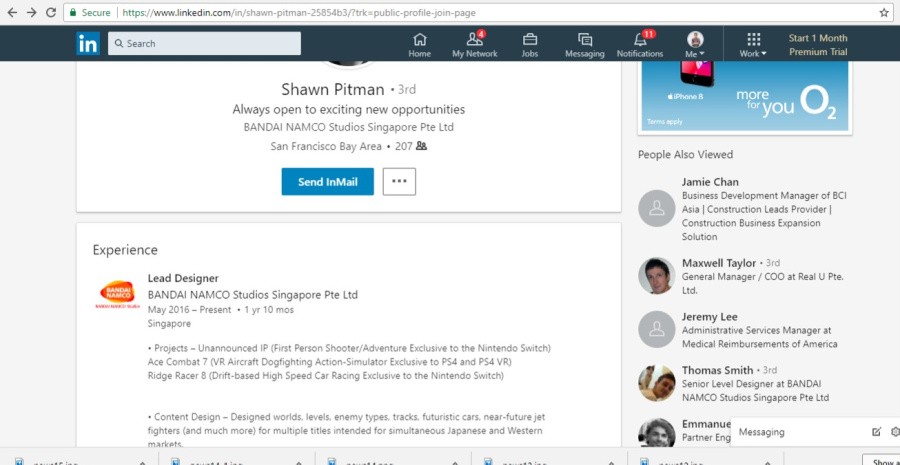Click the connections icon next to 207
This screenshot has height=465, width=900.
(x=421, y=146)
